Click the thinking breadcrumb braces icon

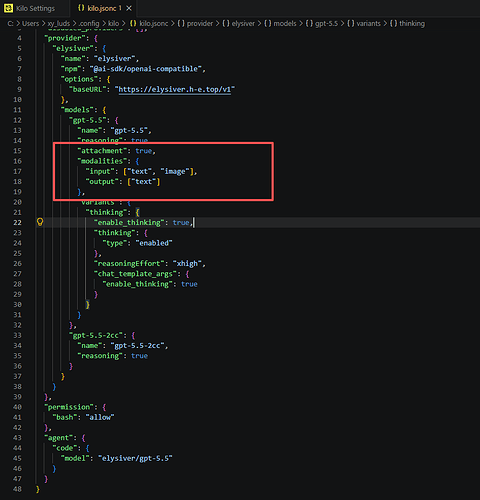click(x=393, y=24)
